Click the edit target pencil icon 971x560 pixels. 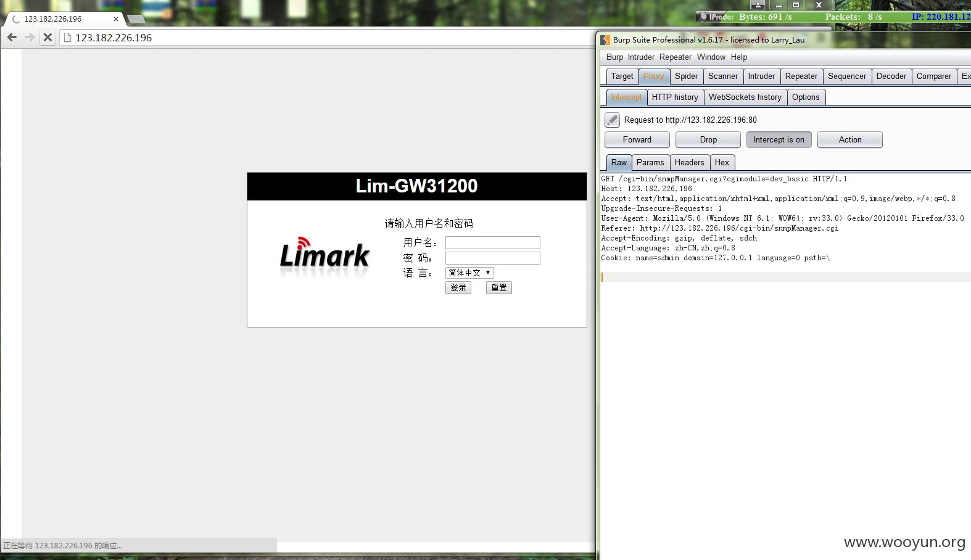pyautogui.click(x=612, y=120)
